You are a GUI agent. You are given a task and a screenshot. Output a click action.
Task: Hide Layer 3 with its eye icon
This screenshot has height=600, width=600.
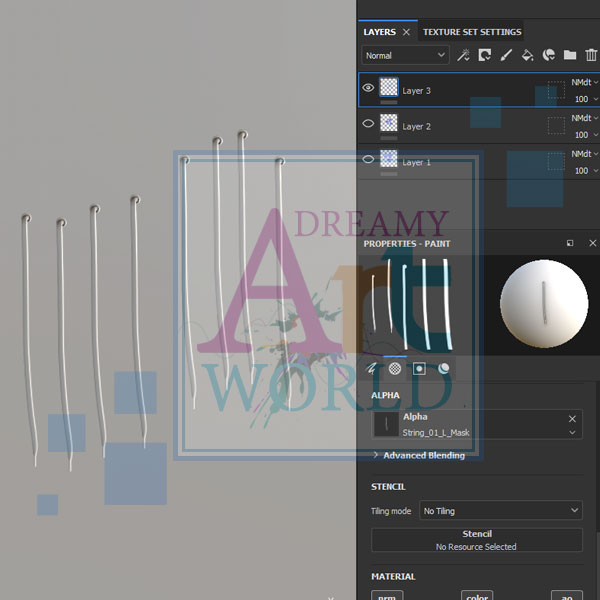368,89
